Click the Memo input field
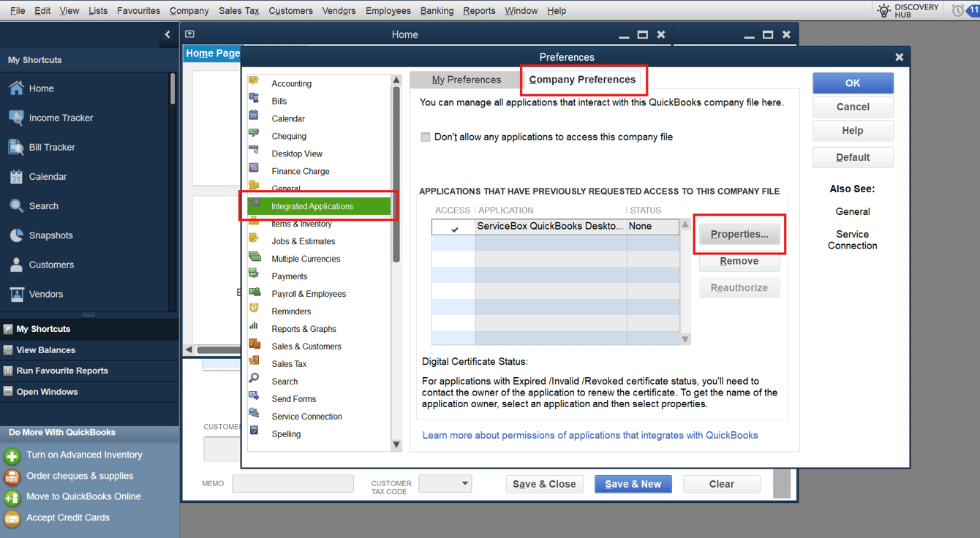 point(293,483)
